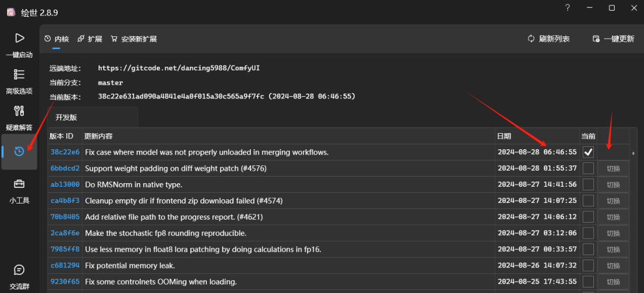Select 'Make the stochastic fp8 rounding reproducible.'
644x293 pixels.
click(166, 233)
